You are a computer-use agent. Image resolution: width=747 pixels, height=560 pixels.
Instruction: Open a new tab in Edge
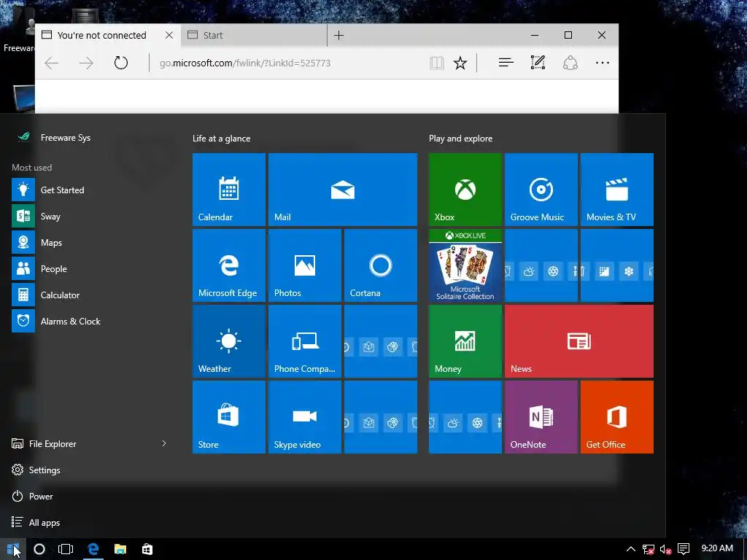[x=338, y=35]
